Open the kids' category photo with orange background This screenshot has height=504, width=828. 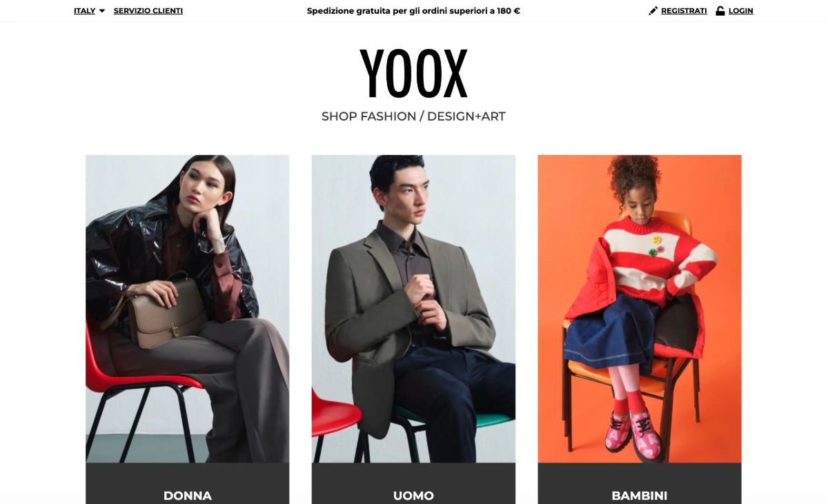(640, 309)
